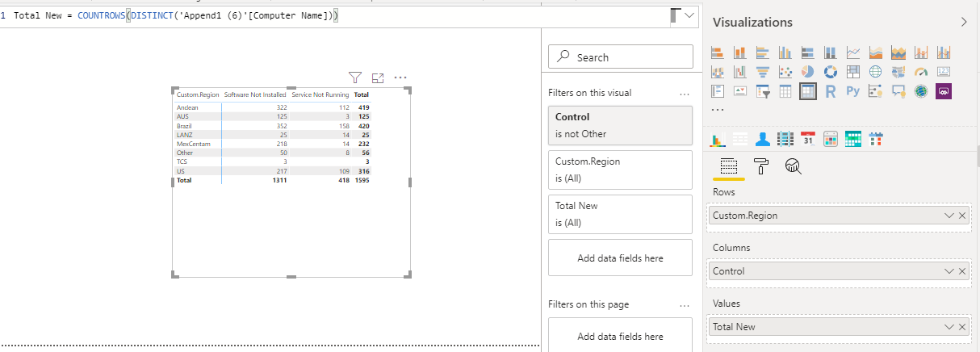
Task: Select the Pie chart visual
Action: (807, 72)
